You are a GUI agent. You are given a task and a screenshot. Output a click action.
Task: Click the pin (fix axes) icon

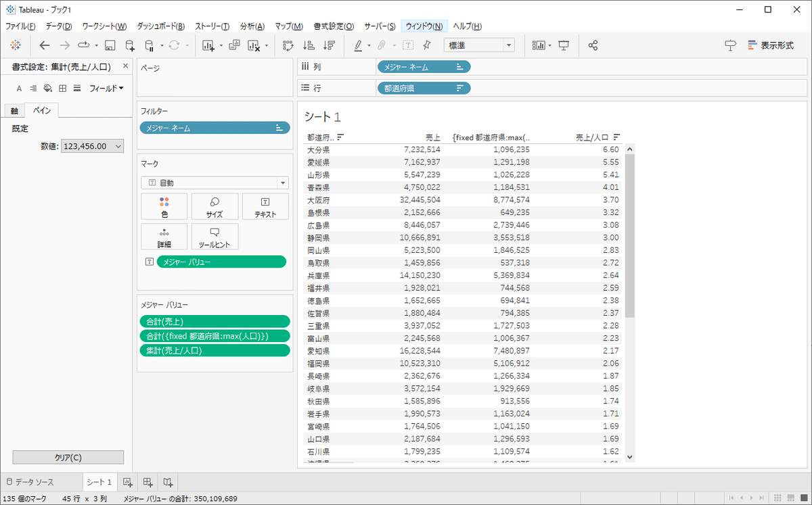coord(426,45)
